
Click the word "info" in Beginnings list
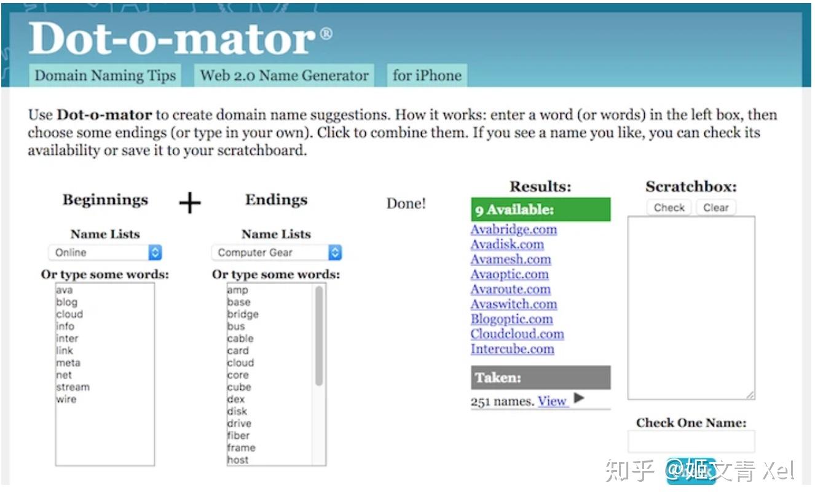pos(65,326)
